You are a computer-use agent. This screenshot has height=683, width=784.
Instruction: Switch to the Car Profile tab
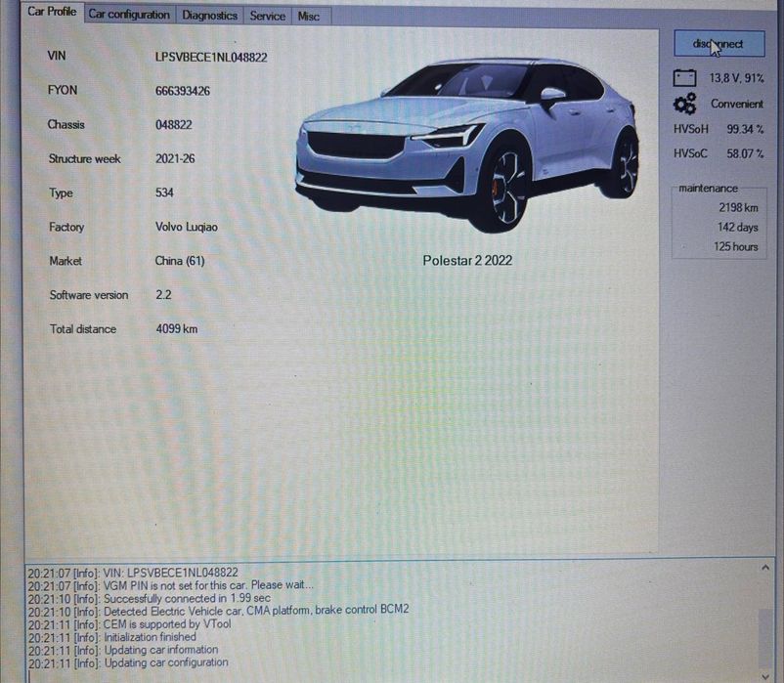pos(52,12)
